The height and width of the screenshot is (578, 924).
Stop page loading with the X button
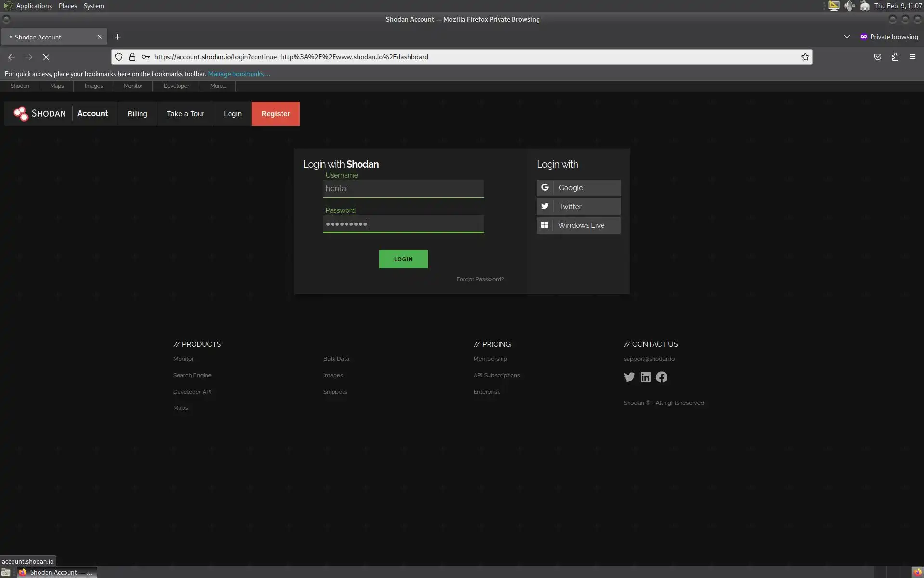click(46, 57)
